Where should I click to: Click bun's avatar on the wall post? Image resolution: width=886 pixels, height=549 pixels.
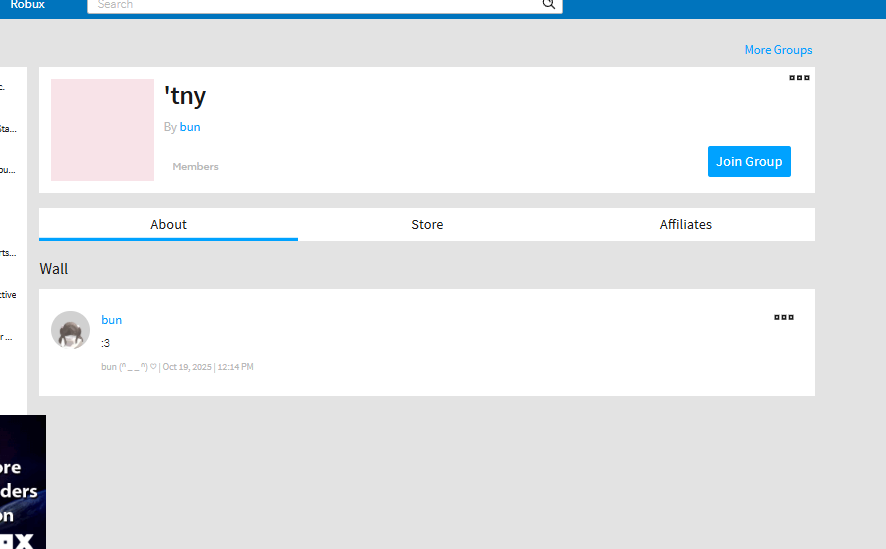(71, 330)
